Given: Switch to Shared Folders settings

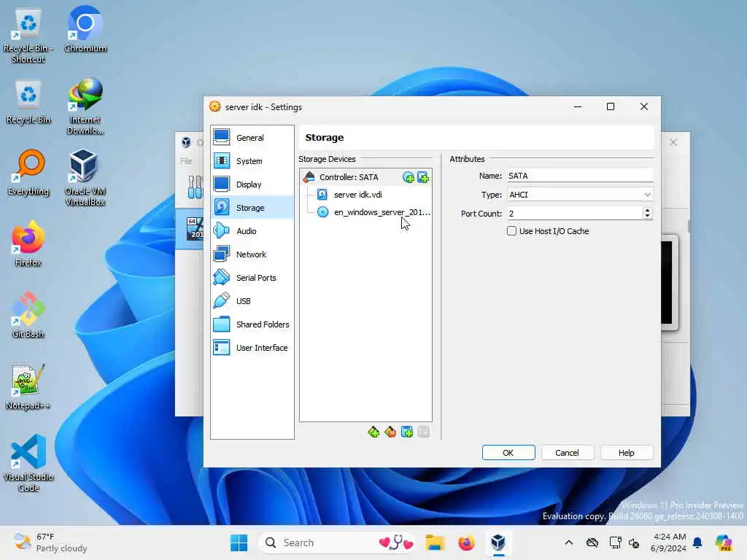Looking at the screenshot, I should click(252, 324).
